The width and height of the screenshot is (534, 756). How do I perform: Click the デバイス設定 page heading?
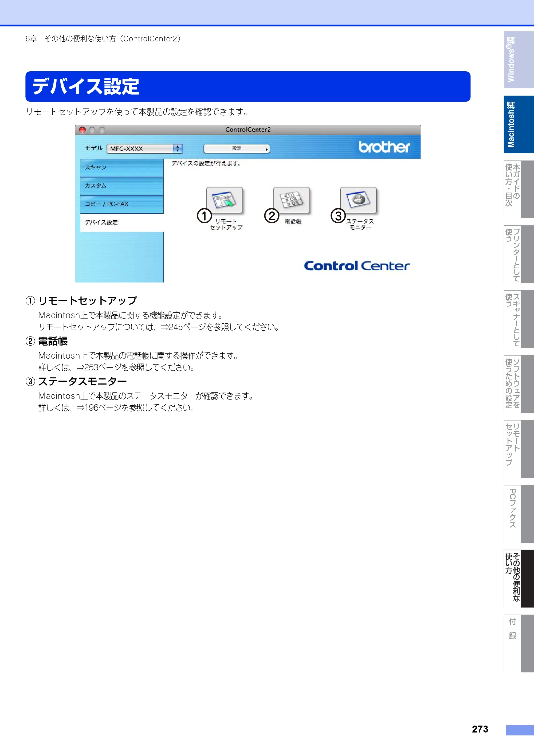point(86,87)
